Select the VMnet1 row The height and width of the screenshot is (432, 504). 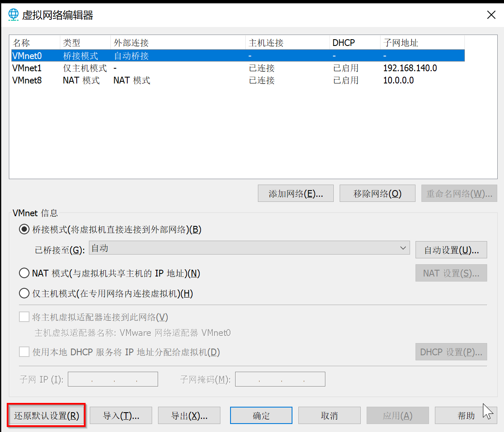(x=238, y=68)
